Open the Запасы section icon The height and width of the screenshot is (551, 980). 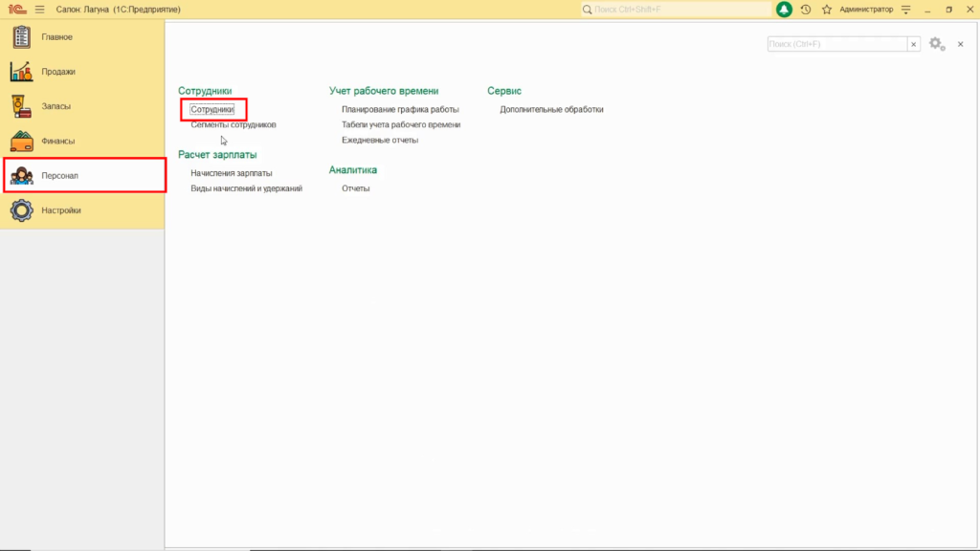point(21,106)
